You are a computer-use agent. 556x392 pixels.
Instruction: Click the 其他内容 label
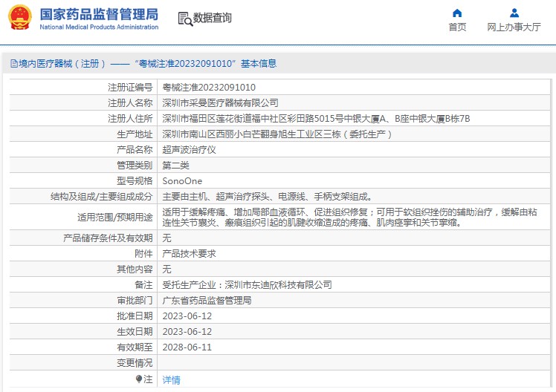point(135,269)
